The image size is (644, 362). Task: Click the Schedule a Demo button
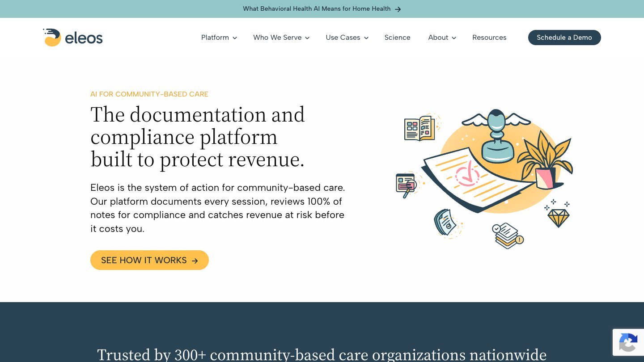coord(564,38)
